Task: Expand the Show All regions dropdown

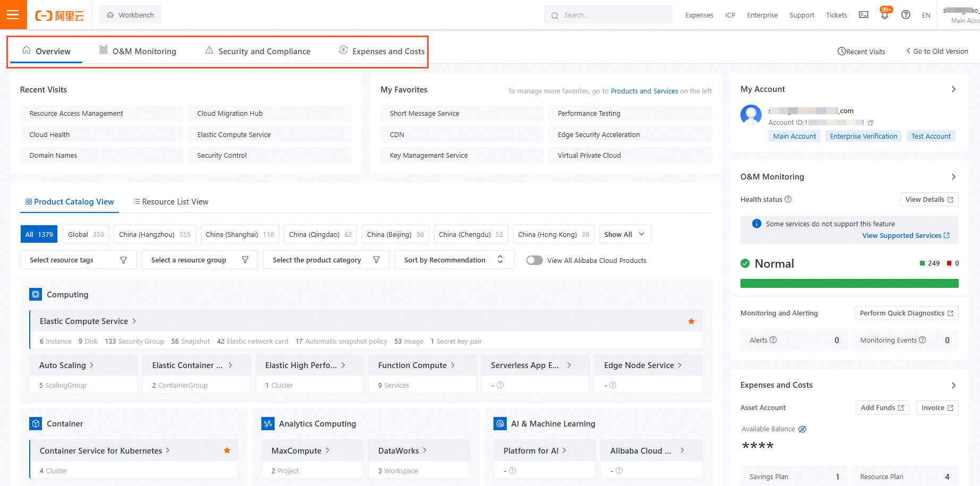Action: pos(625,234)
